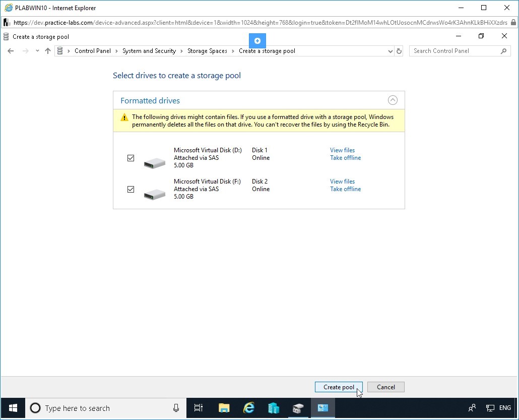Click System and Security breadcrumb
The height and width of the screenshot is (420, 519).
[x=149, y=51]
